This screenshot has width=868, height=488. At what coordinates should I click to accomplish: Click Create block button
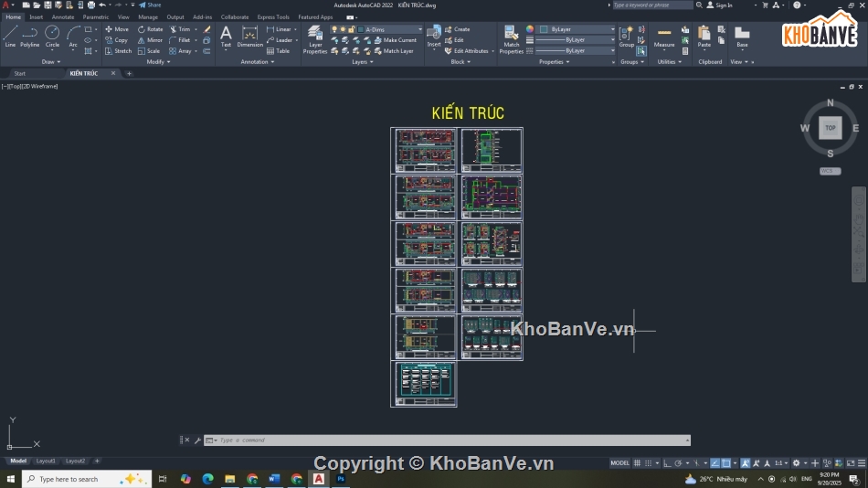click(x=457, y=29)
